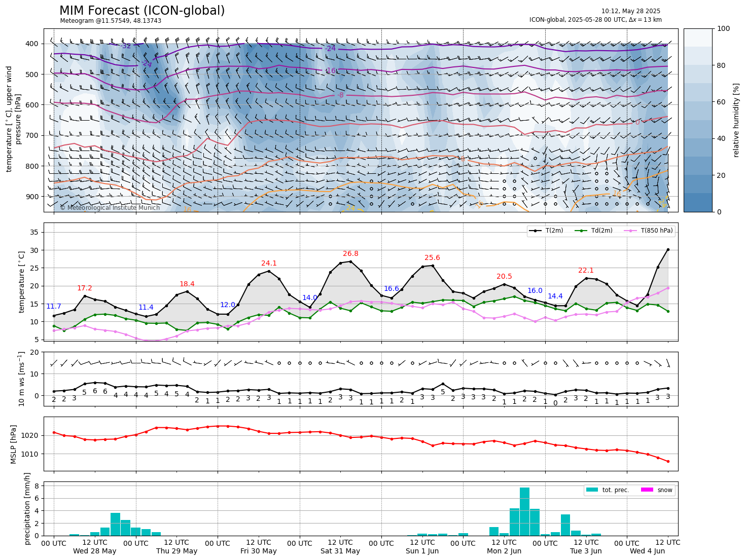This screenshot has height=560, width=745.
Task: Click the "1010" pressure tick label
Action: 31,454
